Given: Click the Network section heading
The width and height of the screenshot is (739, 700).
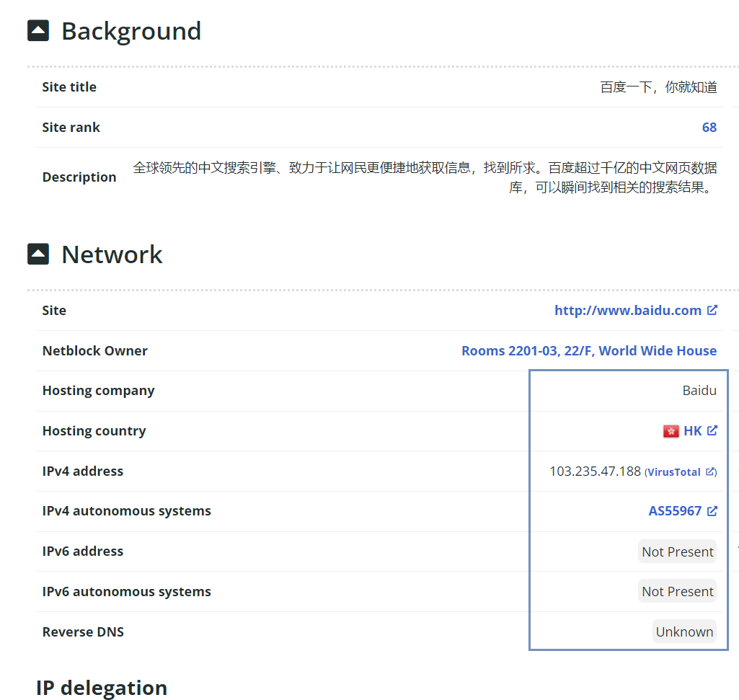Looking at the screenshot, I should [x=112, y=254].
